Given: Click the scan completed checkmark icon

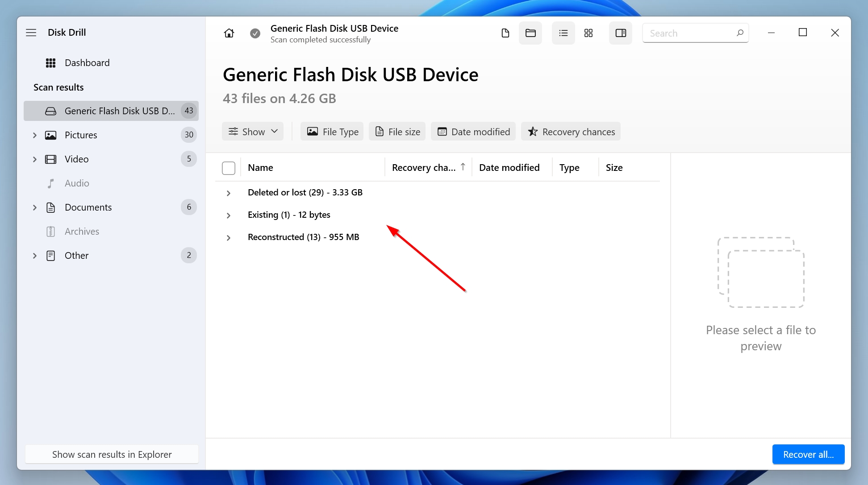Looking at the screenshot, I should (255, 33).
